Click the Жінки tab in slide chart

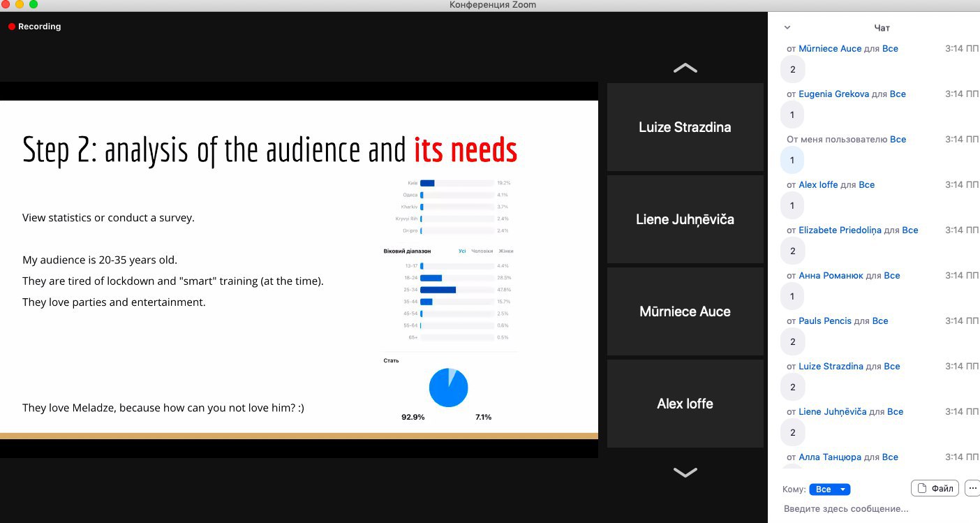505,251
